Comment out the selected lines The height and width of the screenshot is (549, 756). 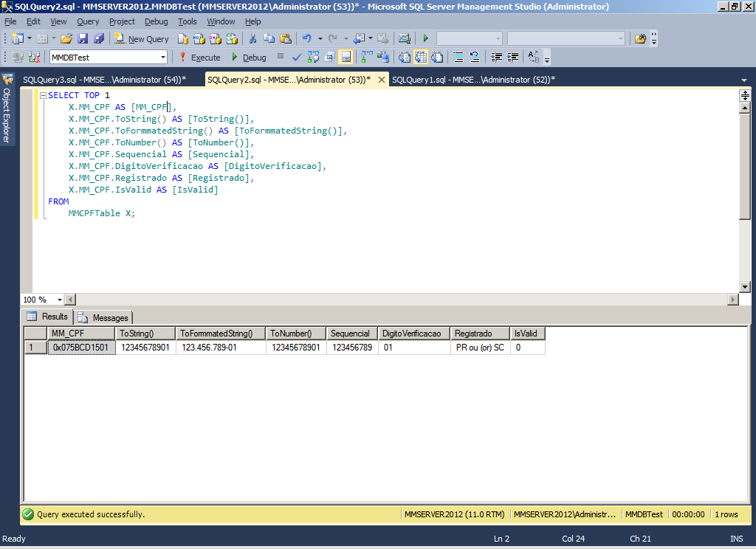(458, 57)
